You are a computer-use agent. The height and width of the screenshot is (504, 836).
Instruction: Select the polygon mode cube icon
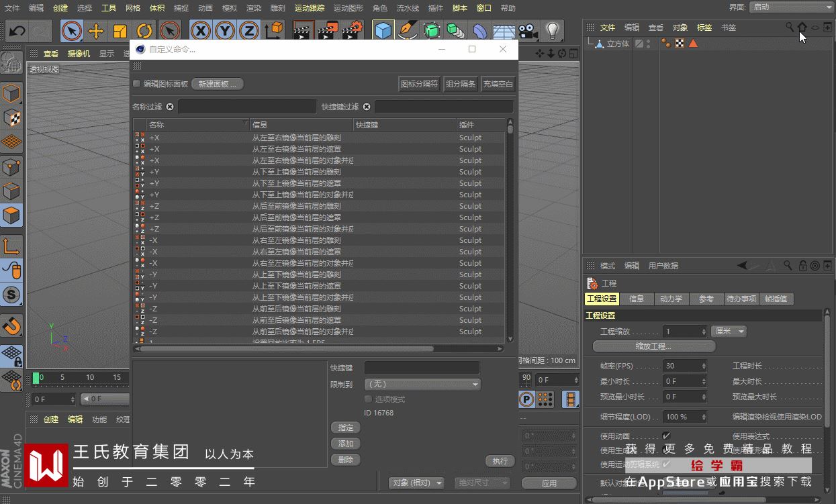click(11, 215)
